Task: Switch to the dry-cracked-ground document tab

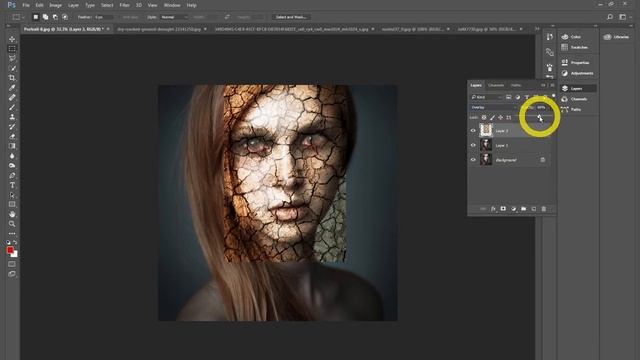Action: 162,29
